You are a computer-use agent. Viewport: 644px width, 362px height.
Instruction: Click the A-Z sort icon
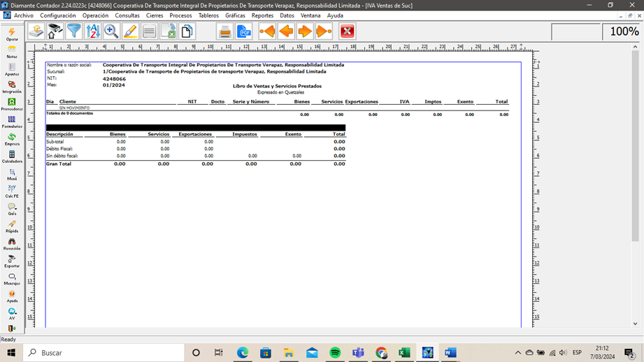click(x=92, y=31)
